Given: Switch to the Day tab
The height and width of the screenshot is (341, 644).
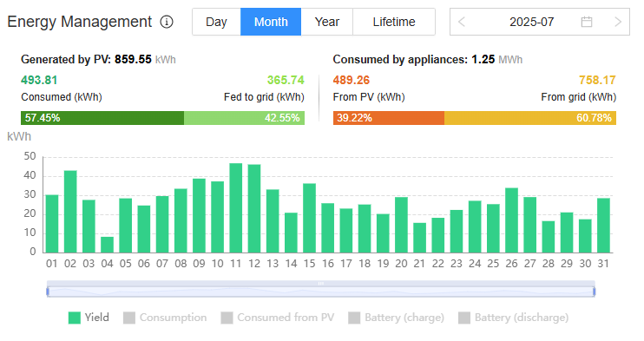Looking at the screenshot, I should tap(216, 22).
